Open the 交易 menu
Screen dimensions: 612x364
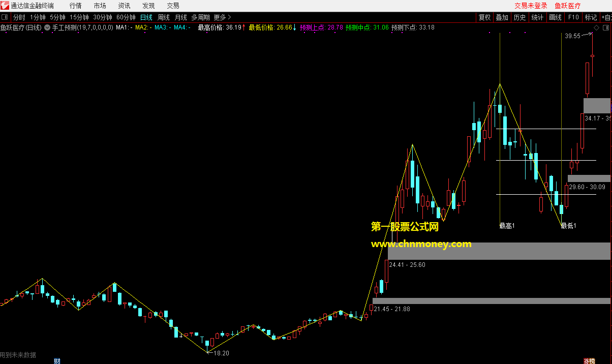pos(173,6)
